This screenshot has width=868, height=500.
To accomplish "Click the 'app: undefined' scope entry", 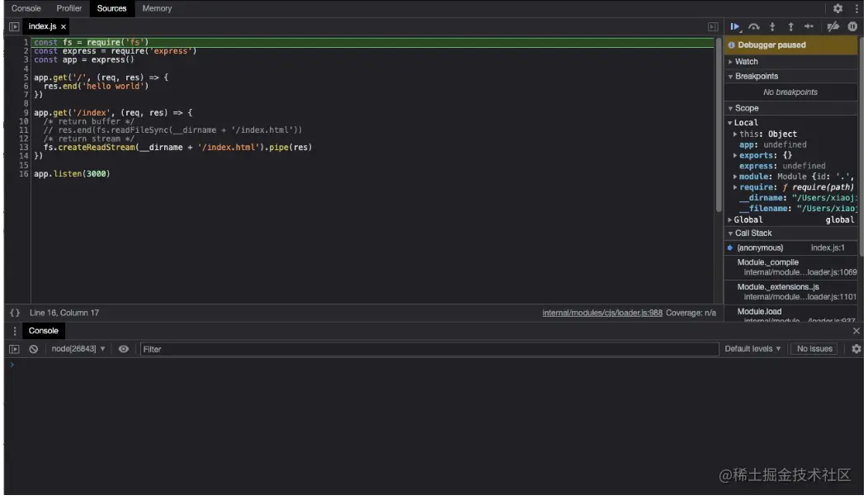I will click(773, 145).
